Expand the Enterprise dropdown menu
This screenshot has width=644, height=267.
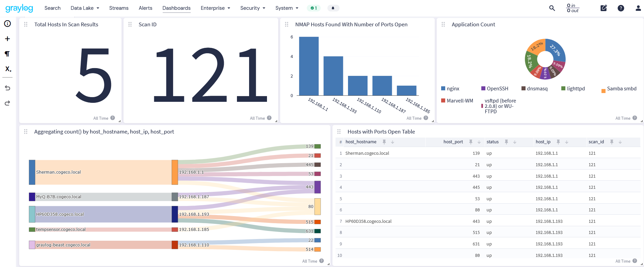215,8
